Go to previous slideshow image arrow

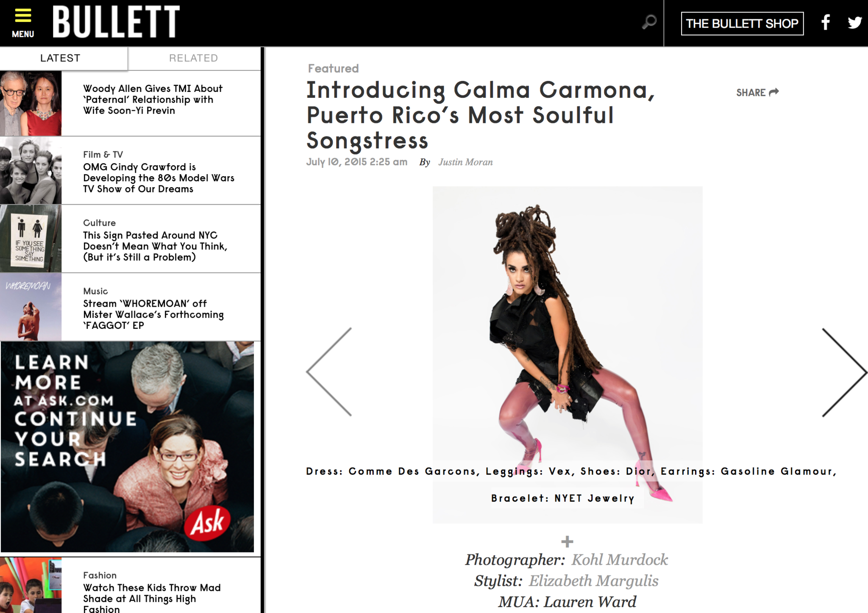(x=329, y=372)
